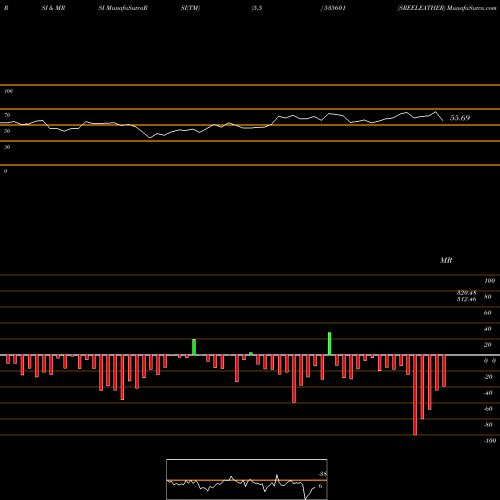Click the 40 axis label in MR panel
This screenshot has width=500, height=500.
tap(488, 329)
